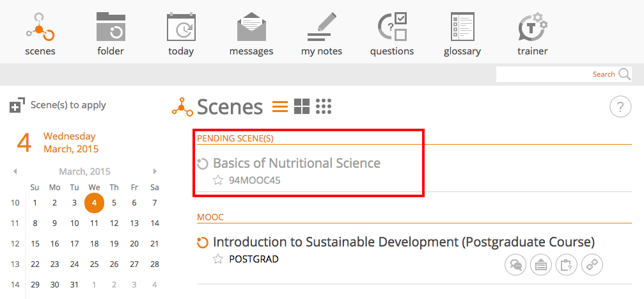Open the help question mark button
This screenshot has width=644, height=299.
click(620, 107)
